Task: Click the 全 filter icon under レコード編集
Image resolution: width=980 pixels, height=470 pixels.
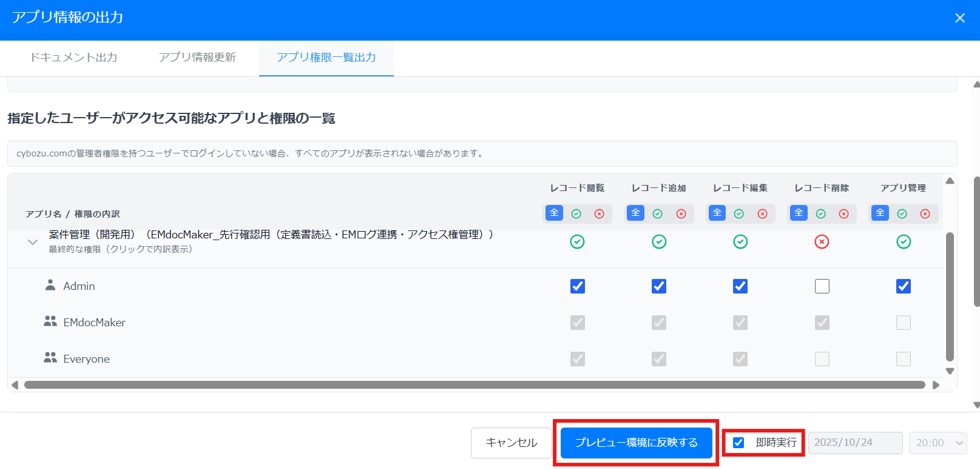Action: [x=717, y=213]
